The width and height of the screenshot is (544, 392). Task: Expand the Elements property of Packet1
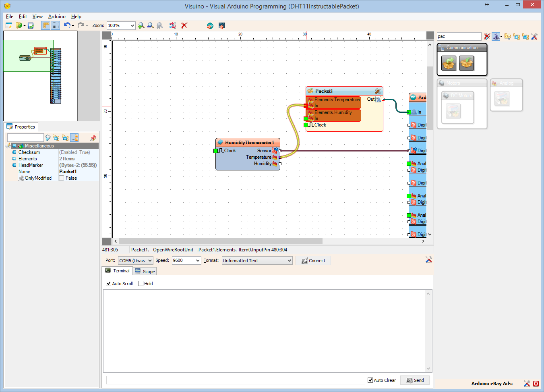(15, 158)
